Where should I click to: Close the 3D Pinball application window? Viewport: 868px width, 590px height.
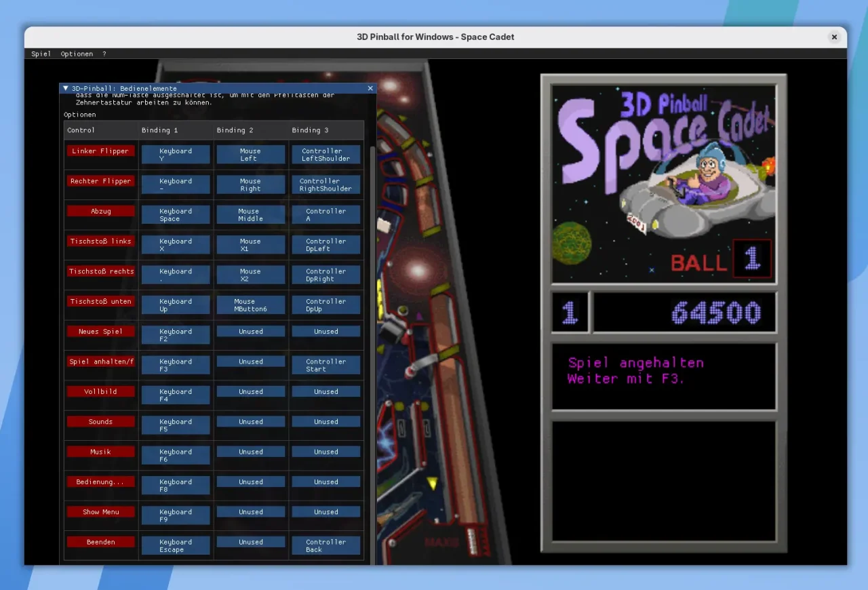pyautogui.click(x=834, y=37)
